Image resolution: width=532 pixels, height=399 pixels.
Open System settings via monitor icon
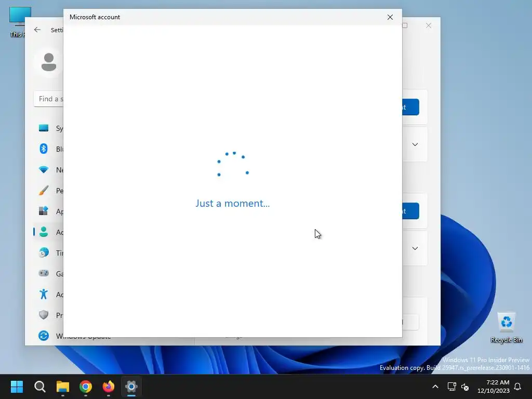click(44, 128)
